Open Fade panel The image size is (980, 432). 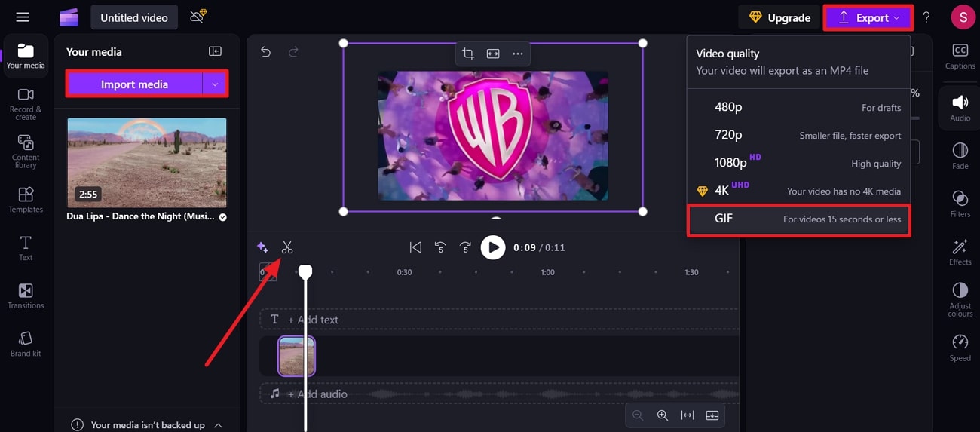click(960, 156)
